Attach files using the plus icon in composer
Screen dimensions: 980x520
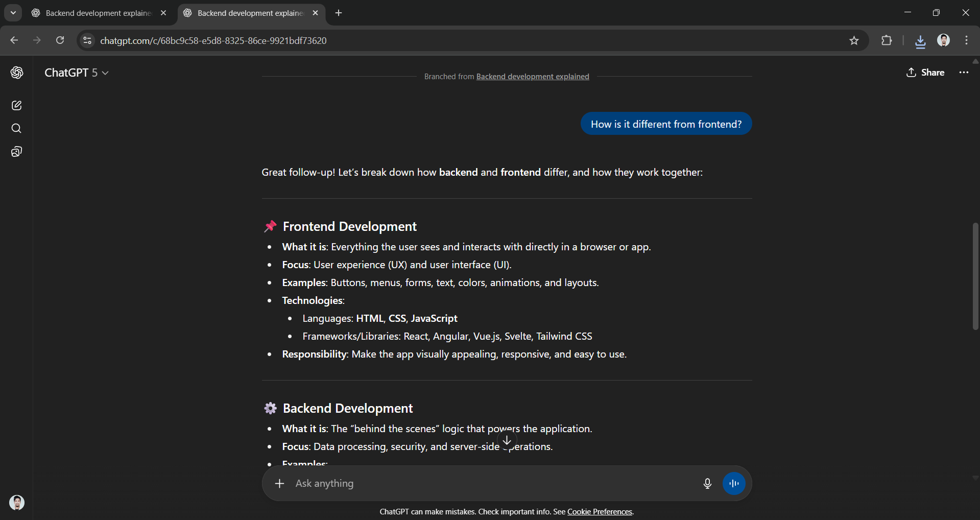pyautogui.click(x=280, y=483)
